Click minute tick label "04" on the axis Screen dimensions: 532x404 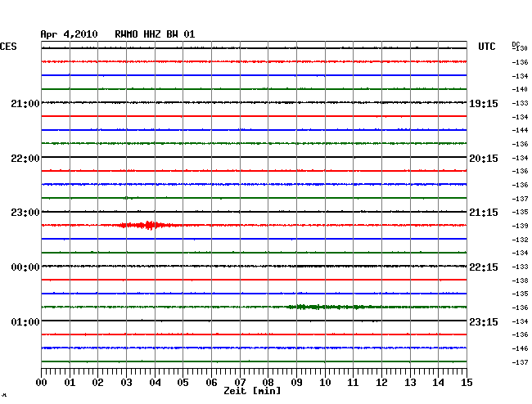coord(155,382)
